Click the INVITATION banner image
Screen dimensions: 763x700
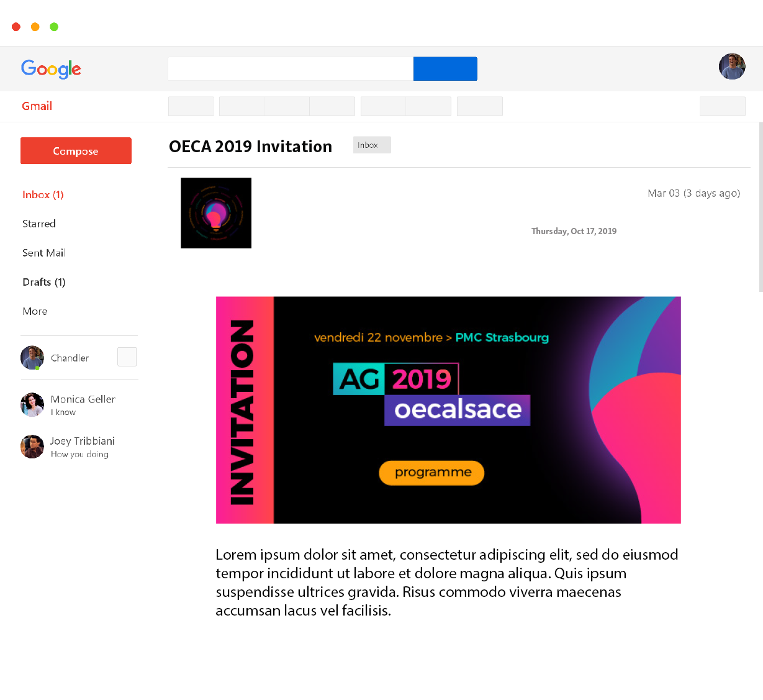(x=448, y=410)
